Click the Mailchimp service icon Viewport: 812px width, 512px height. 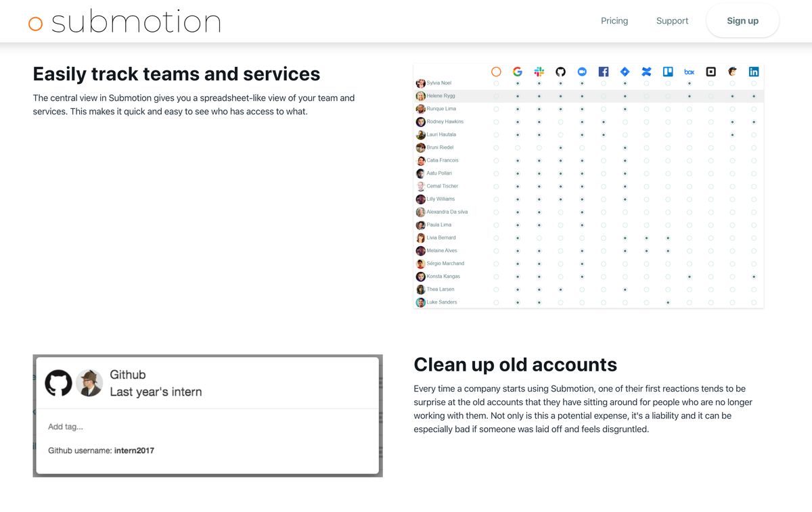pos(732,71)
